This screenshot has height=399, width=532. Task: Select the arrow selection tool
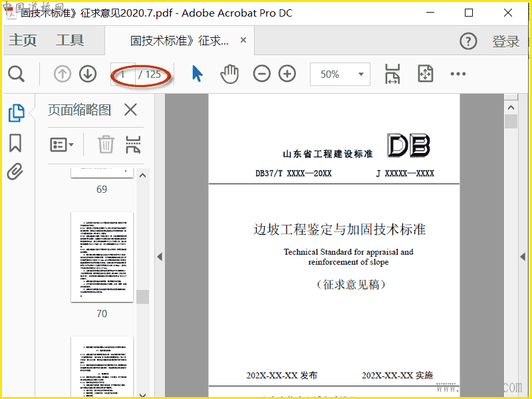[197, 74]
